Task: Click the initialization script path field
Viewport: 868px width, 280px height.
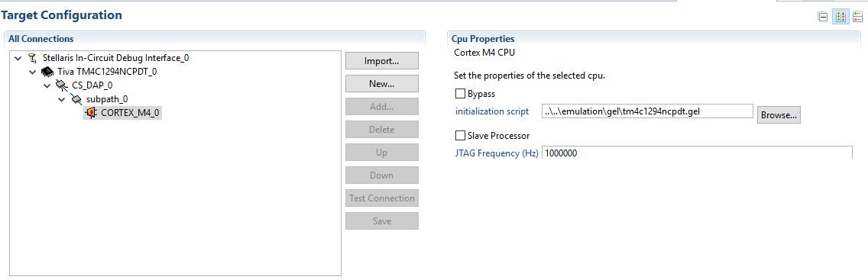Action: coord(647,111)
